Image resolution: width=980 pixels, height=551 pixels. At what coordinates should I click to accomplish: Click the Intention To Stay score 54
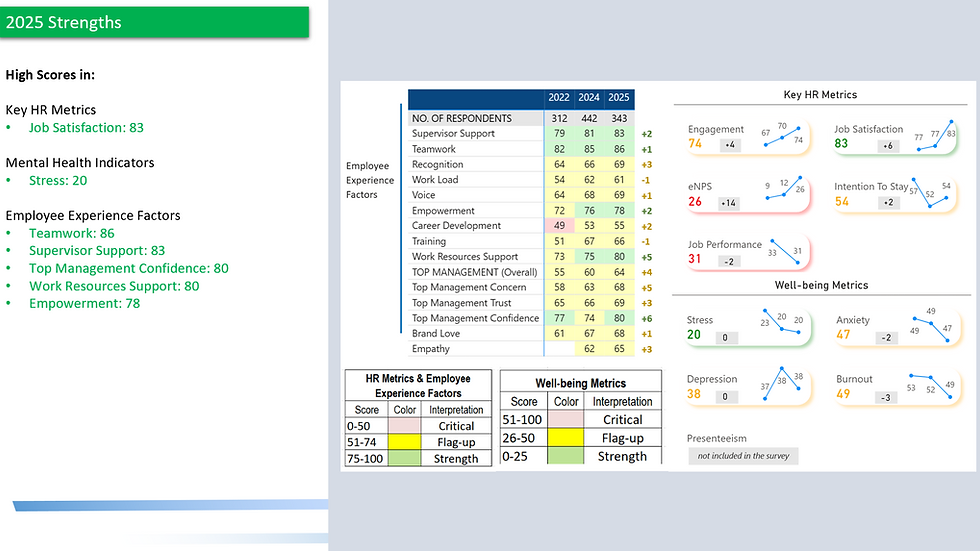(842, 202)
